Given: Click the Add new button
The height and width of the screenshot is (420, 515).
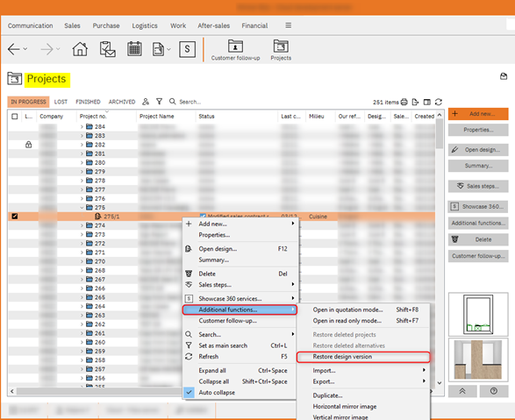Looking at the screenshot, I should pos(478,114).
